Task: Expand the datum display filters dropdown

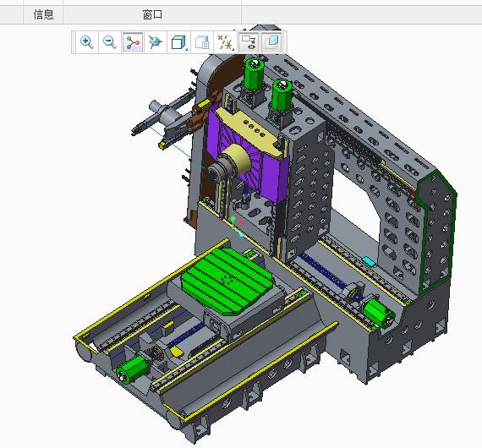Action: click(x=225, y=42)
